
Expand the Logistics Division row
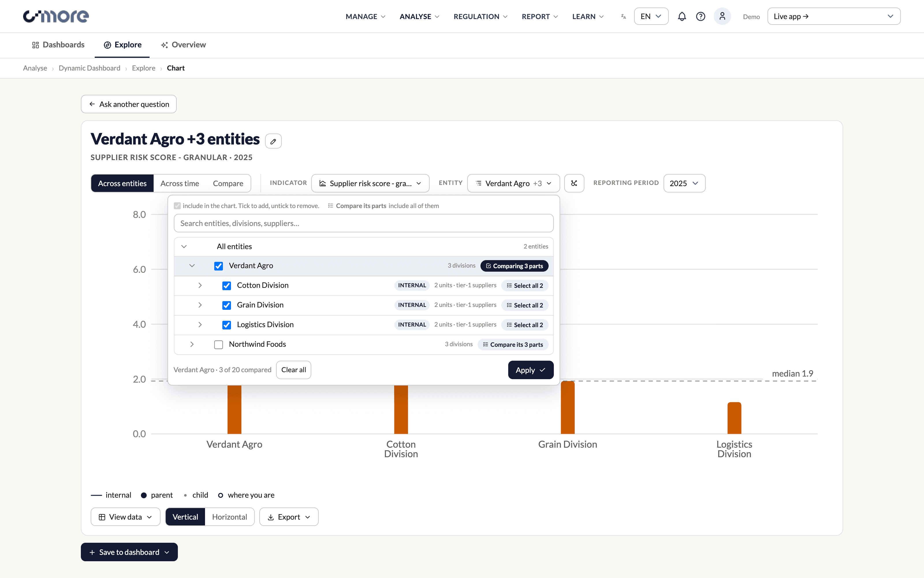(x=200, y=325)
